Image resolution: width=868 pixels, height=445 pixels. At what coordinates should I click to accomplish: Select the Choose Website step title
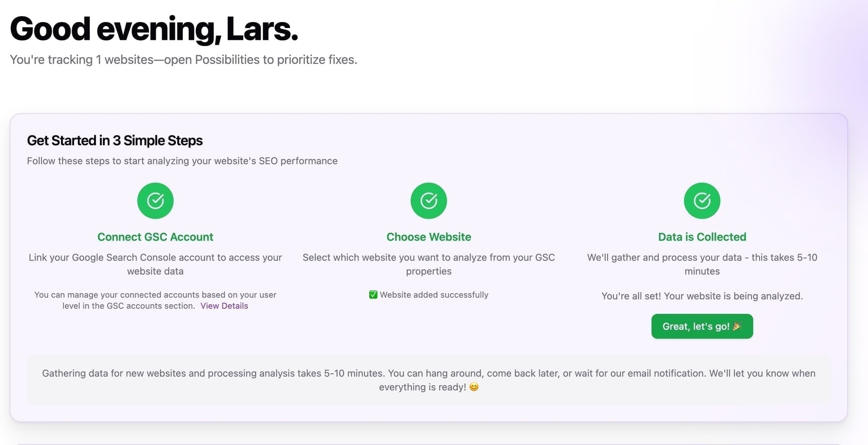point(428,237)
